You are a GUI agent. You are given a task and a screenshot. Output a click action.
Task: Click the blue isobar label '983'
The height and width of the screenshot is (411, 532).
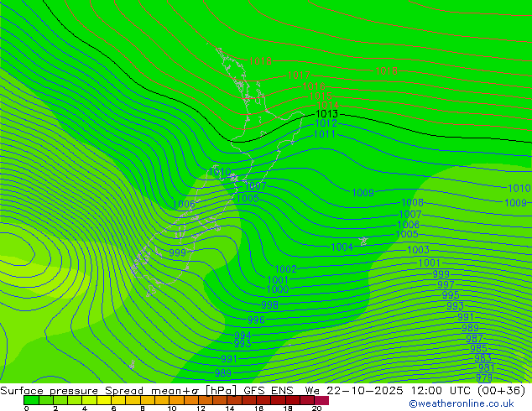(x=482, y=358)
